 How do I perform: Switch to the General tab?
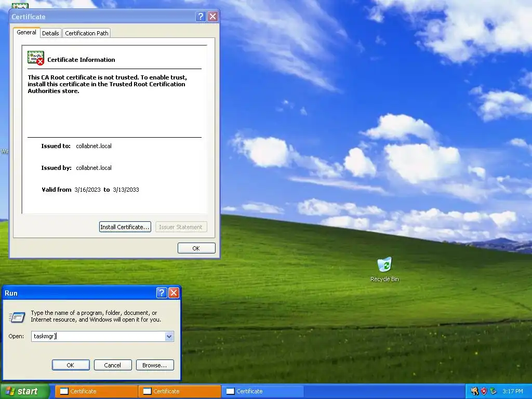pyautogui.click(x=26, y=32)
